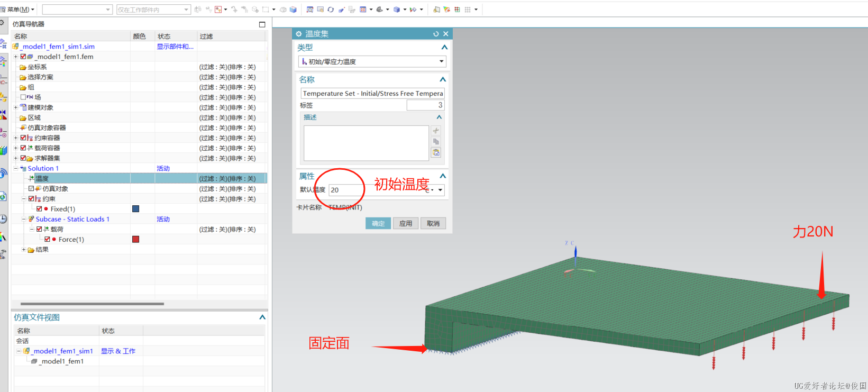Click the paste icon beside description box
This screenshot has height=392, width=868.
click(436, 153)
